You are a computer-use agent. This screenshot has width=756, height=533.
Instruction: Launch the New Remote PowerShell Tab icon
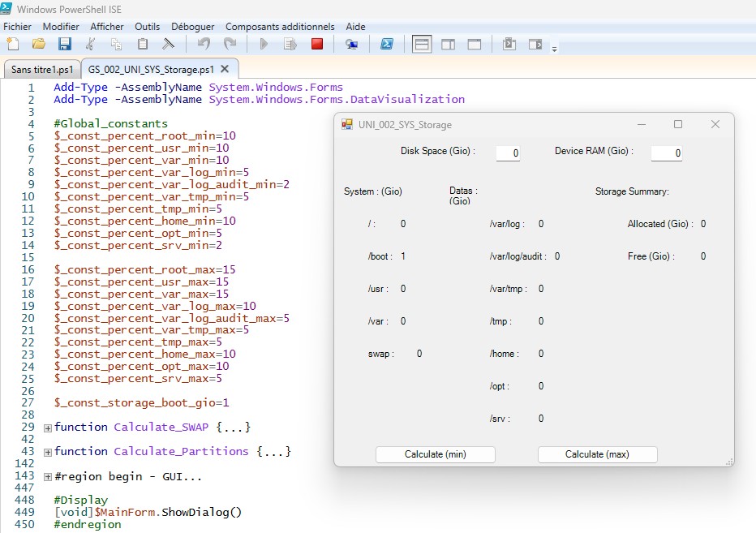351,44
